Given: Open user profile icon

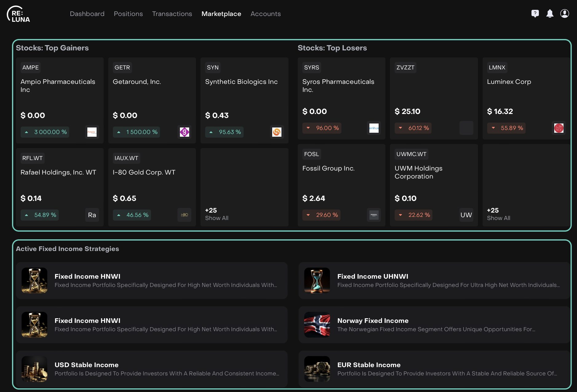Looking at the screenshot, I should [564, 14].
